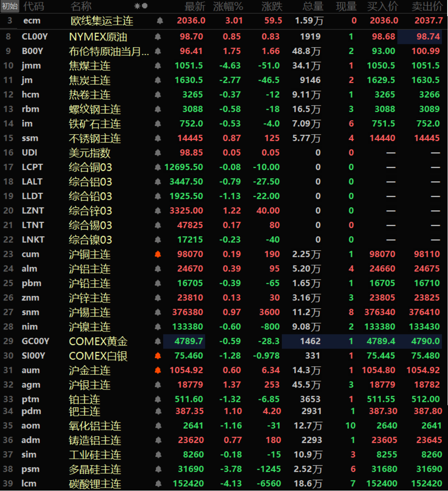Click the alert bell on 螺纹钢主连 row
The image size is (448, 491).
coord(157,109)
